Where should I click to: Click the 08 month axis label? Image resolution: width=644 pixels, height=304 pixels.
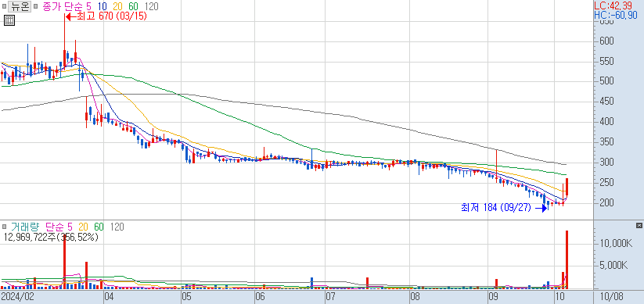point(415,297)
